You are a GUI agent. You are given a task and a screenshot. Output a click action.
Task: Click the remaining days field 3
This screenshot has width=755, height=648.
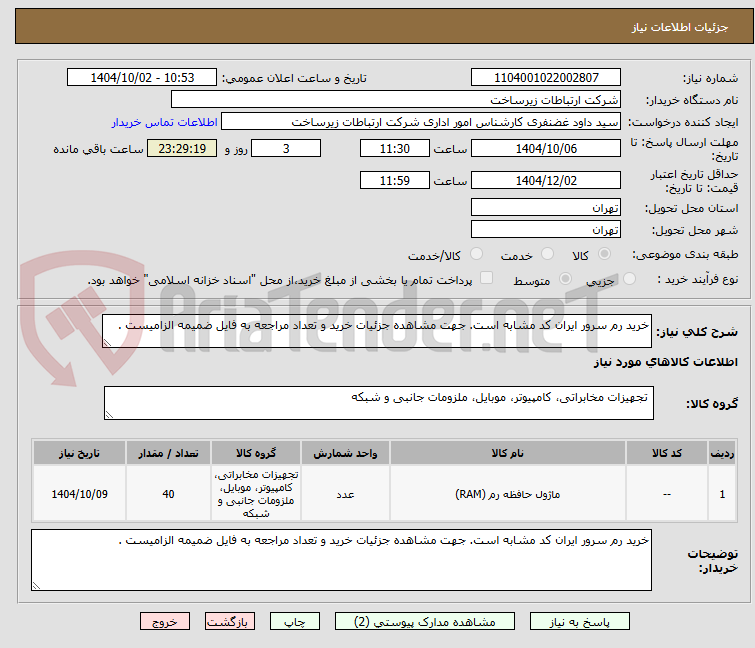286,148
